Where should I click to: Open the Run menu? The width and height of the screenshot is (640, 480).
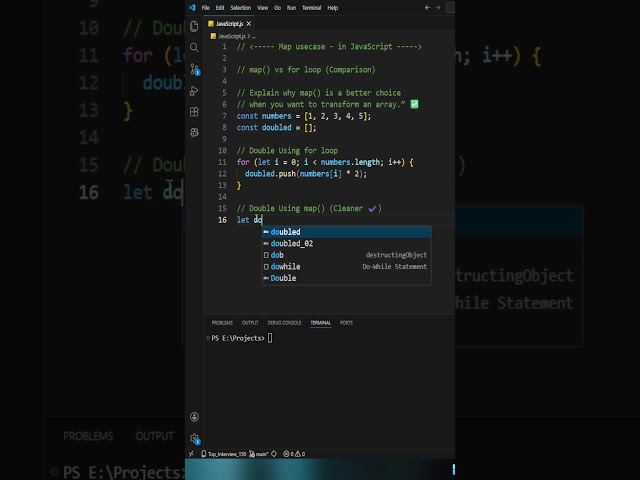[x=291, y=8]
